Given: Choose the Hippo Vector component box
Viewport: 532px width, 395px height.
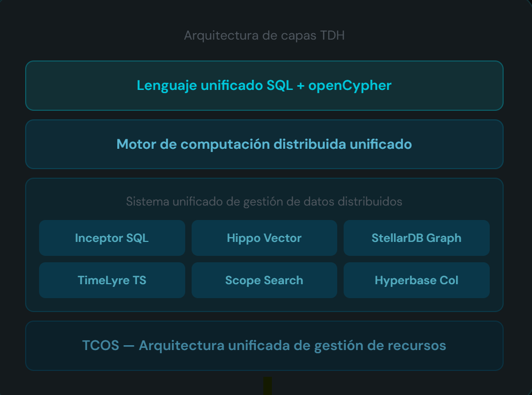Looking at the screenshot, I should tap(264, 238).
